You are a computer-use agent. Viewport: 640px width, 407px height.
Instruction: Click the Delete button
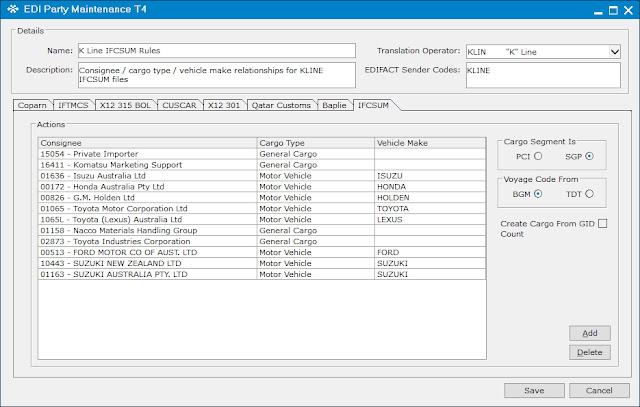click(590, 352)
